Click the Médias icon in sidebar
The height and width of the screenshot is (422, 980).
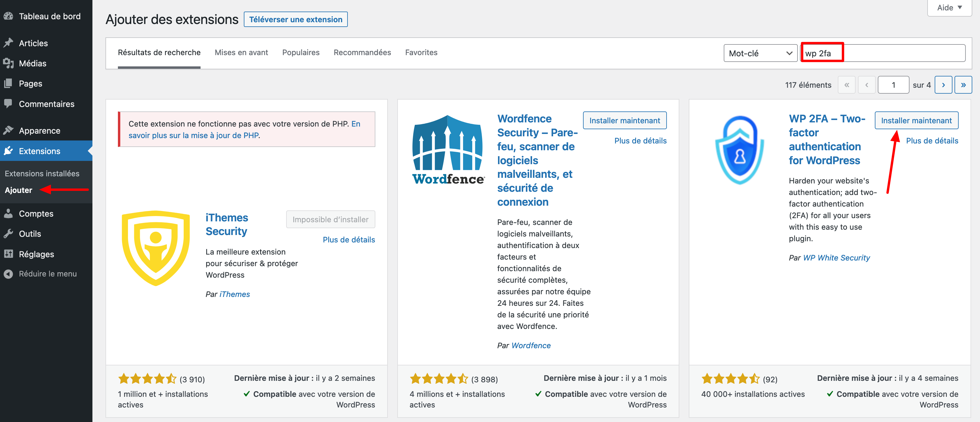(x=8, y=63)
